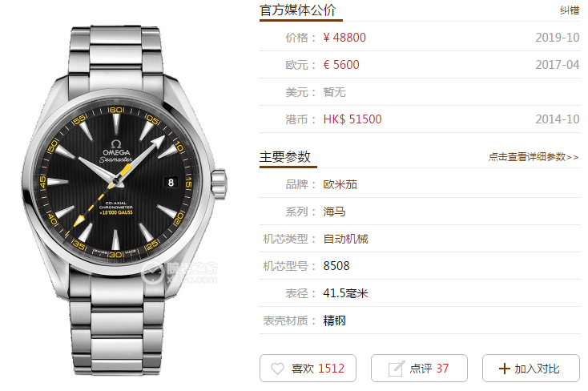Select the 自动机械 movement type link
Viewport: 588px width, 391px height.
coord(346,239)
